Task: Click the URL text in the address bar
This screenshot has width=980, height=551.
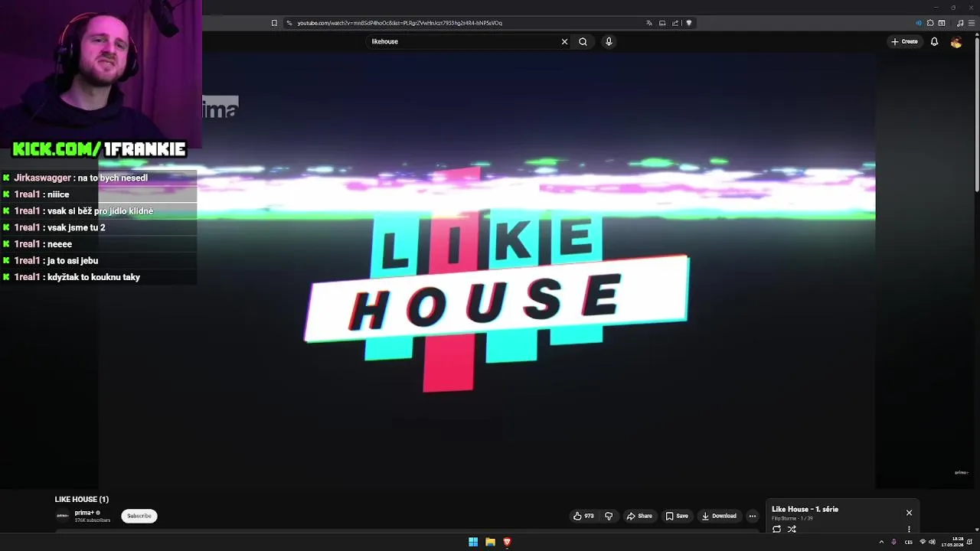Action: tap(400, 23)
